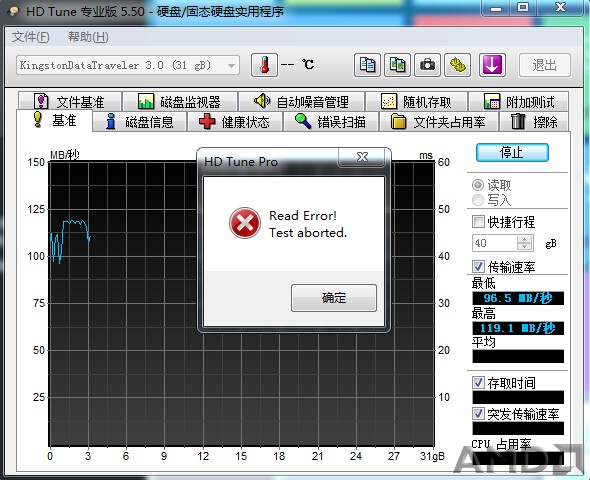
Task: Open the 磁盘监视器 tab
Action: click(x=180, y=102)
